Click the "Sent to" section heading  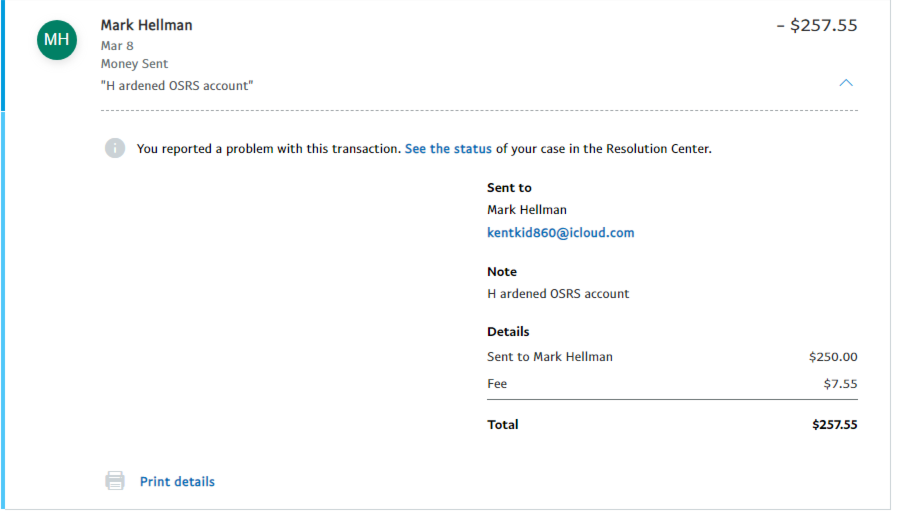click(x=509, y=188)
